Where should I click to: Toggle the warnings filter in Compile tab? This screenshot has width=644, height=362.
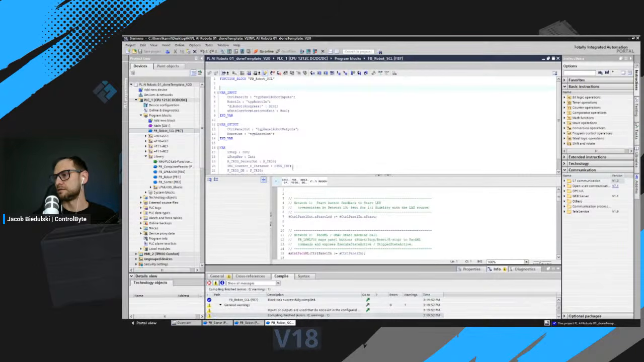(x=216, y=283)
